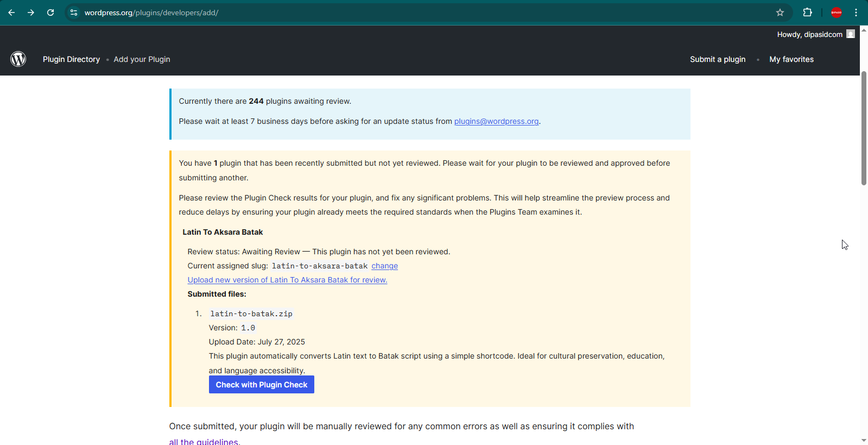Open My favorites menu item

791,59
